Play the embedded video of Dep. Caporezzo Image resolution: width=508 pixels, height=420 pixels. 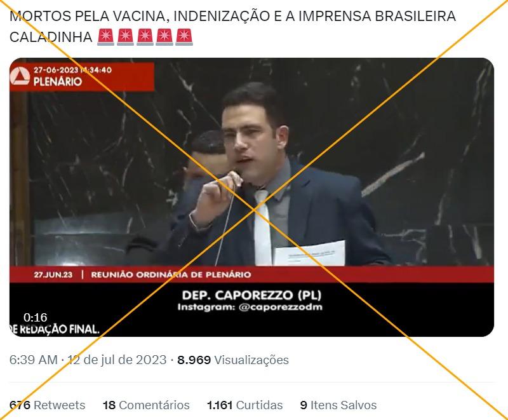(251, 197)
